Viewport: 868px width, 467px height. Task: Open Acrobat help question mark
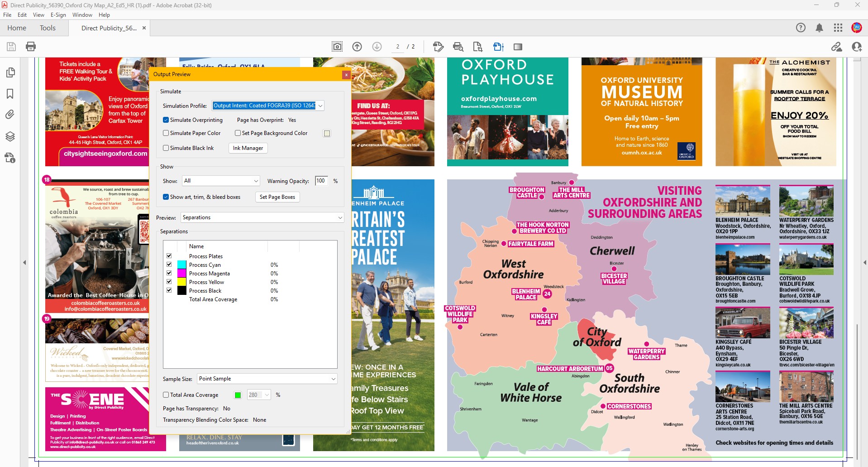click(801, 28)
